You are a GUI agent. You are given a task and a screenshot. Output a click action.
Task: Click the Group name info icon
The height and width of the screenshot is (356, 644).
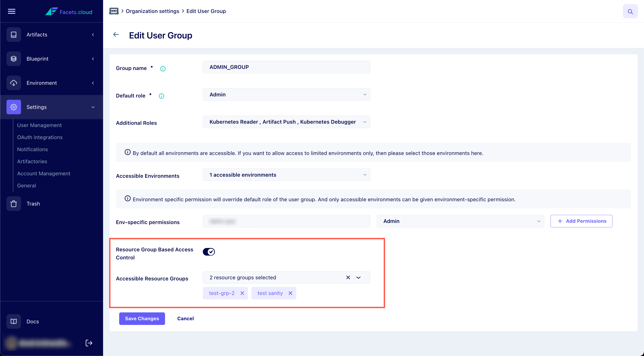[x=163, y=69]
